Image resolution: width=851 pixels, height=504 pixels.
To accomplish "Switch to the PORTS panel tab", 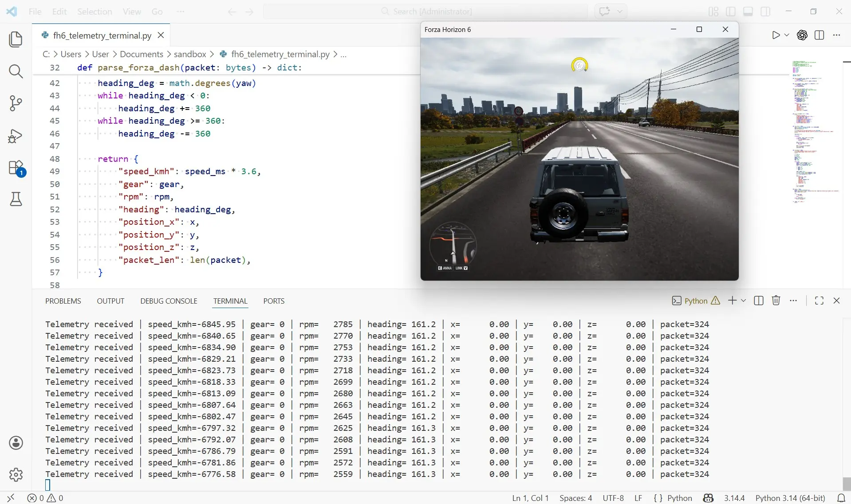I will click(x=274, y=301).
